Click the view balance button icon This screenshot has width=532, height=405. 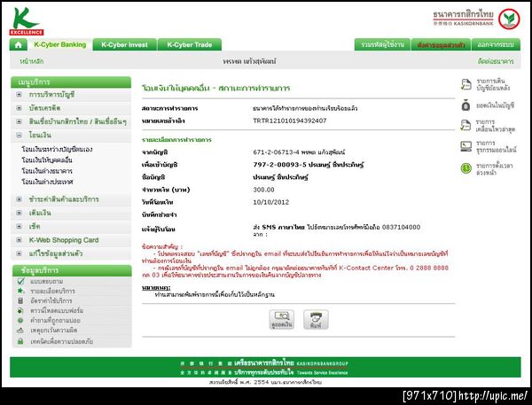282,320
